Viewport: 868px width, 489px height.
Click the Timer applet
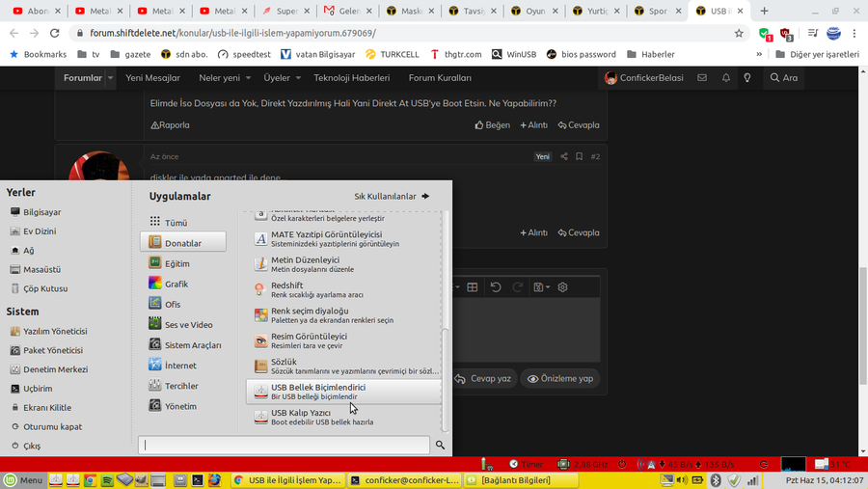coord(527,464)
